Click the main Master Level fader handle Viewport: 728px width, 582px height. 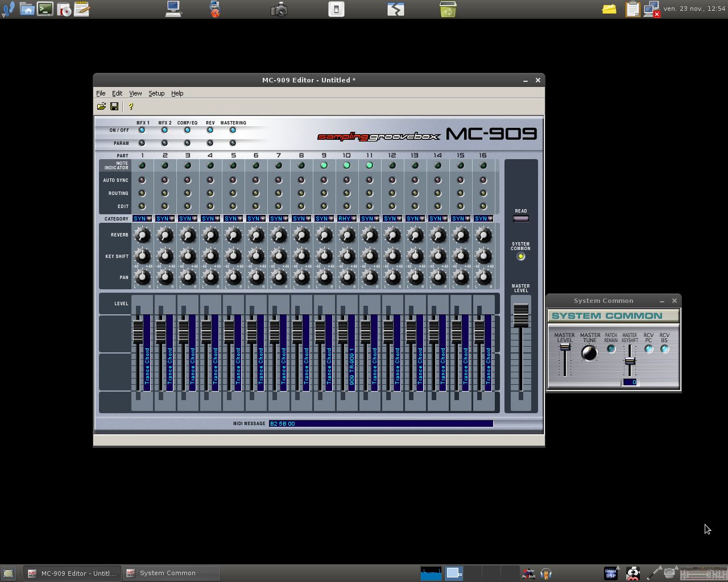coord(520,315)
